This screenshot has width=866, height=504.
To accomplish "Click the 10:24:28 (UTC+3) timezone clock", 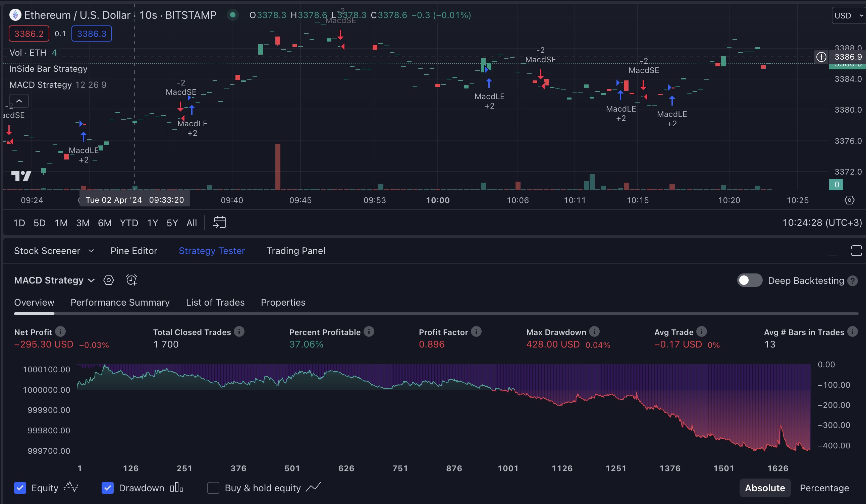I will pyautogui.click(x=822, y=223).
